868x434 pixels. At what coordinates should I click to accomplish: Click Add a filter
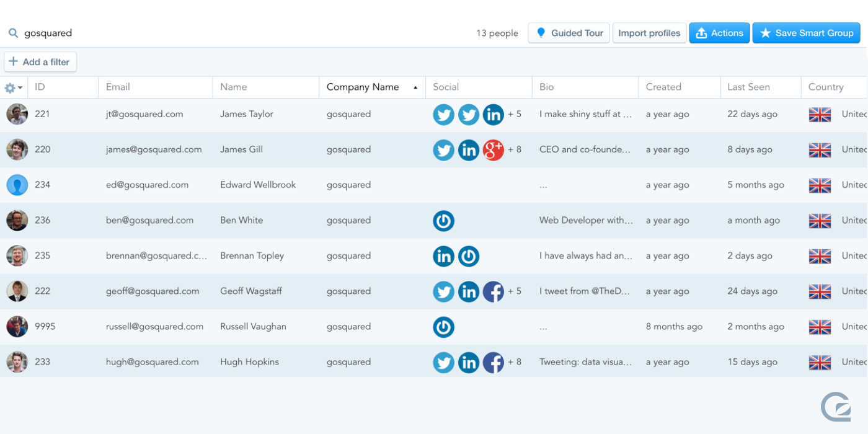click(40, 62)
